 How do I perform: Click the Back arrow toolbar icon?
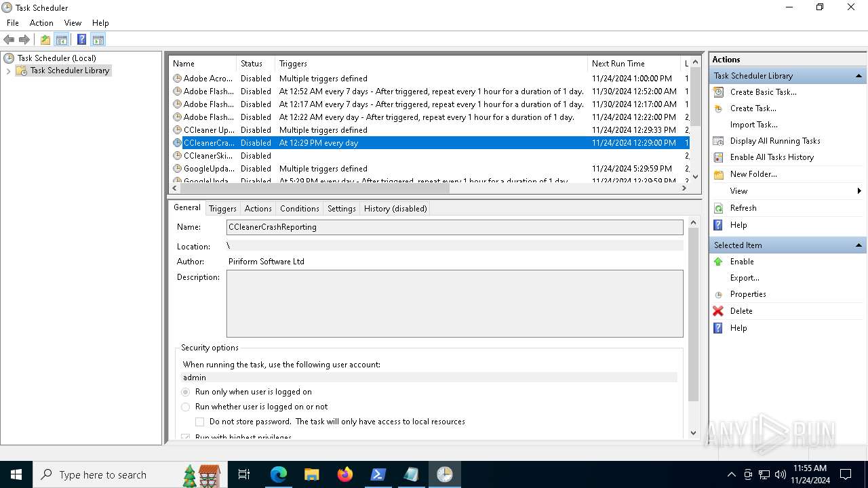[9, 39]
